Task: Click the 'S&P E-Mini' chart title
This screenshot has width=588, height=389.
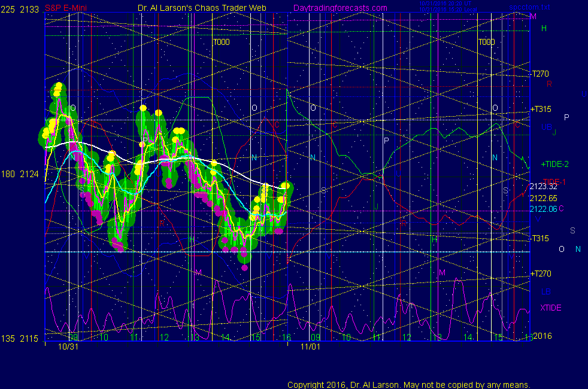Action: 66,8
